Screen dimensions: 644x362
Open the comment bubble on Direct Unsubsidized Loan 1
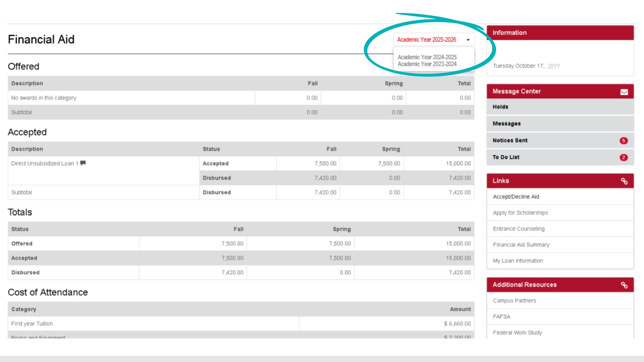coord(84,163)
